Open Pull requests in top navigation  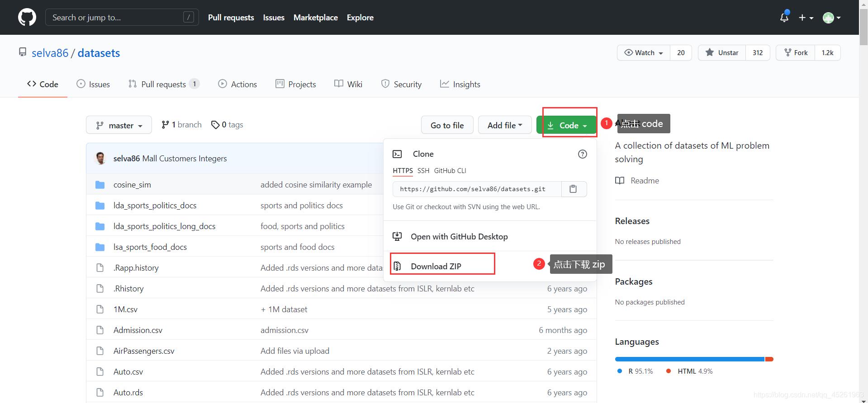point(231,18)
